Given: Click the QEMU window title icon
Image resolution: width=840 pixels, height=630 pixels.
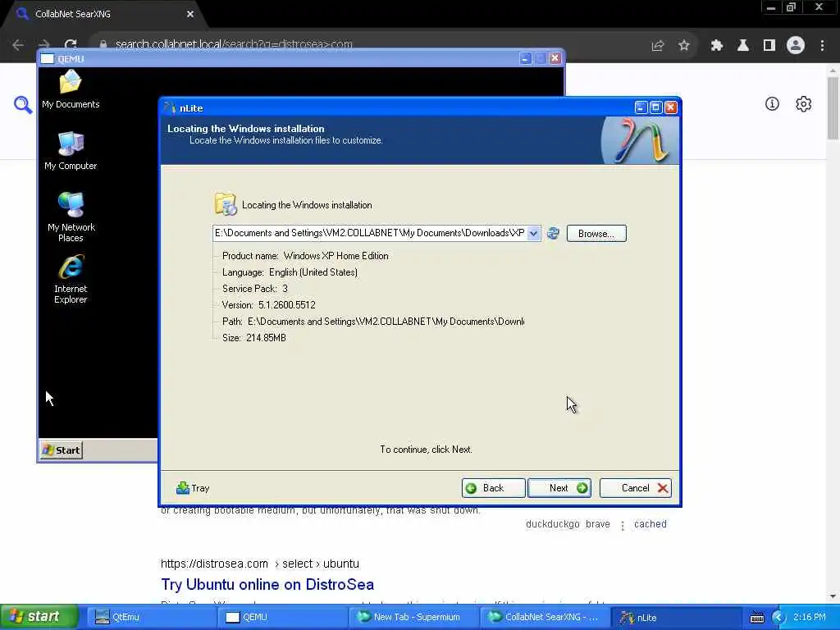Looking at the screenshot, I should coord(47,58).
